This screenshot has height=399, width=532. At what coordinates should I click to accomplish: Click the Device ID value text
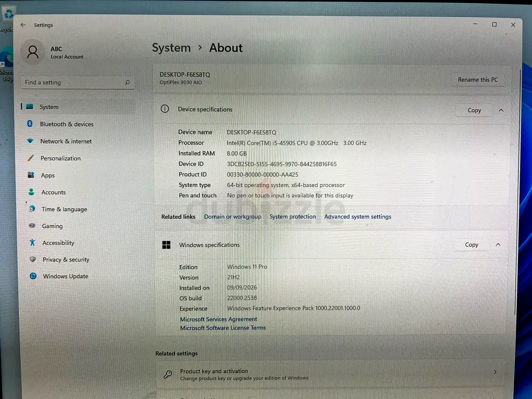pyautogui.click(x=281, y=164)
